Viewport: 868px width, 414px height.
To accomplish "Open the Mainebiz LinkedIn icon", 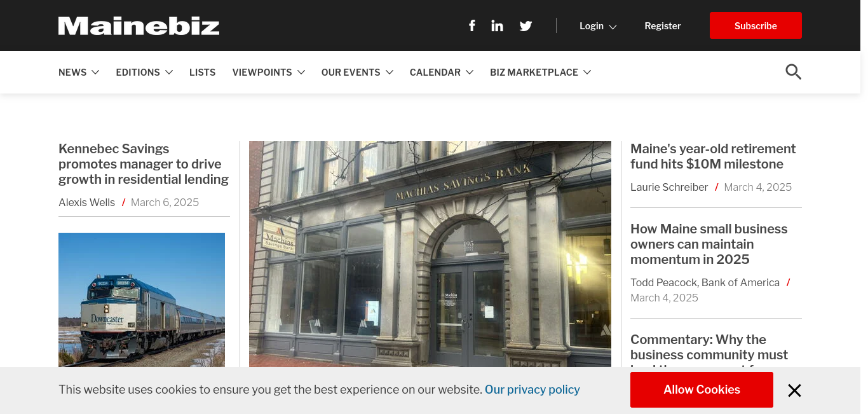I will coord(498,26).
